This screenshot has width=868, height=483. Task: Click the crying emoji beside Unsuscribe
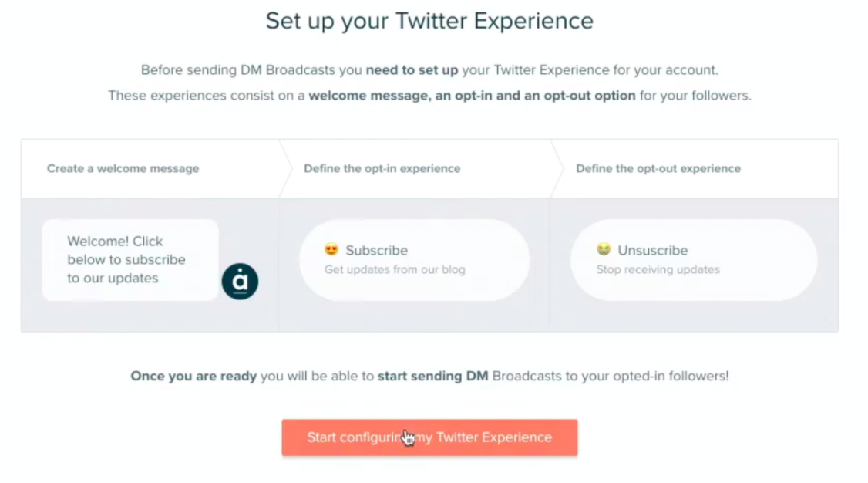[604, 249]
